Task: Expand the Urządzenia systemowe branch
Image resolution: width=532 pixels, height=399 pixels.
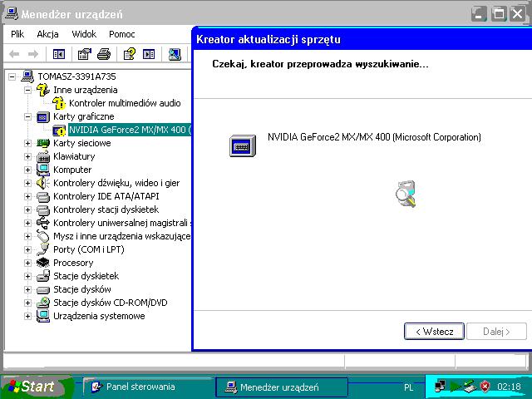Action: pos(27,316)
